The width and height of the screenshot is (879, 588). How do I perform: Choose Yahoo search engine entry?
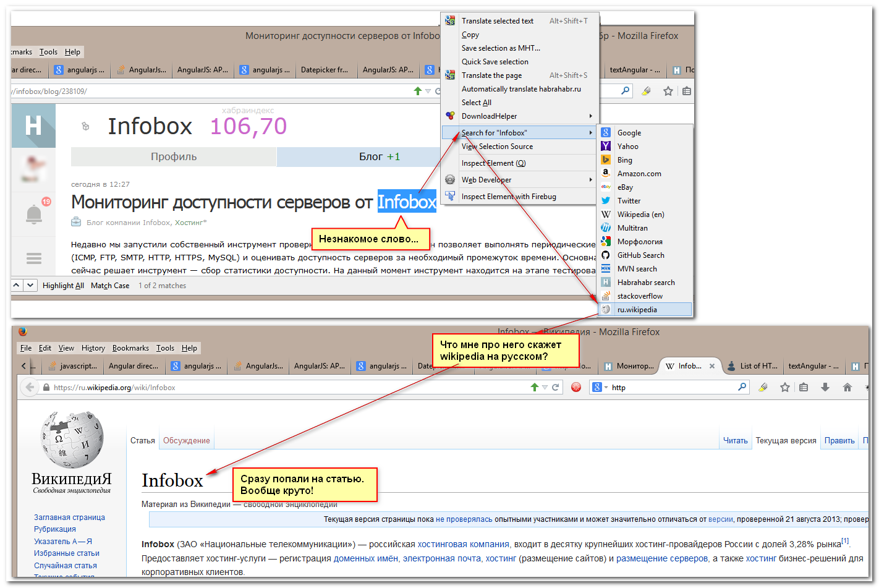tap(645, 147)
